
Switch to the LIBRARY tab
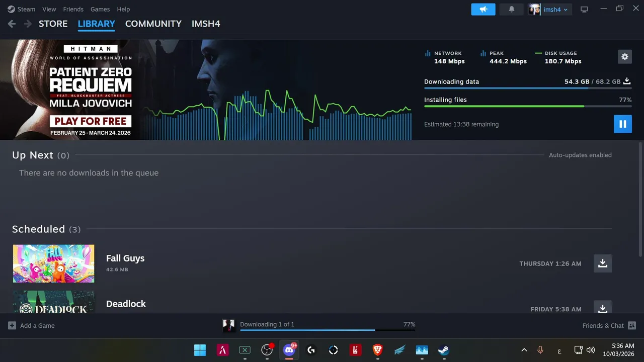pos(97,24)
